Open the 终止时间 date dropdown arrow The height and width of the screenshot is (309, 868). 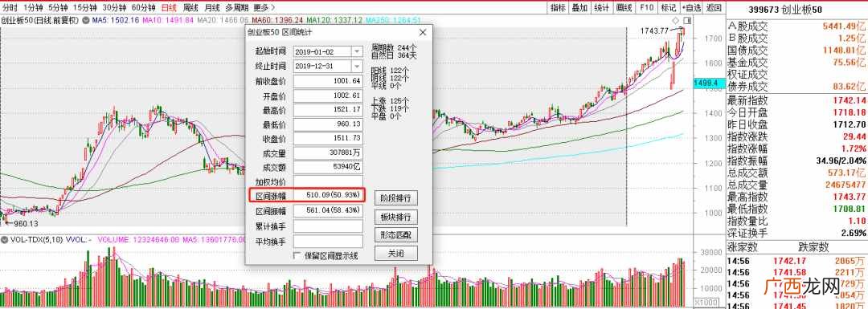coord(357,67)
